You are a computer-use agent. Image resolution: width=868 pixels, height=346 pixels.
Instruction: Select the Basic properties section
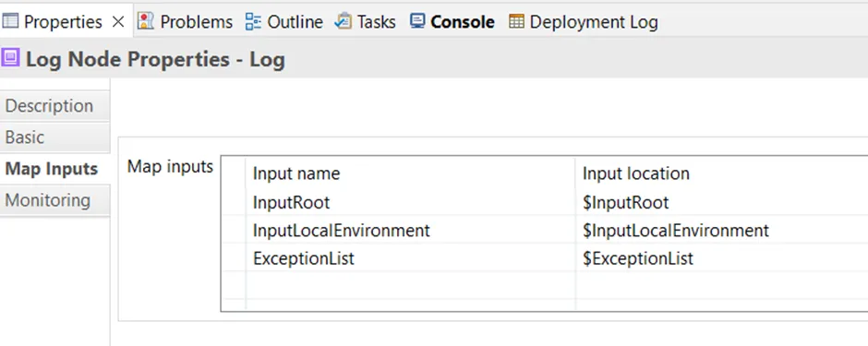click(x=54, y=137)
